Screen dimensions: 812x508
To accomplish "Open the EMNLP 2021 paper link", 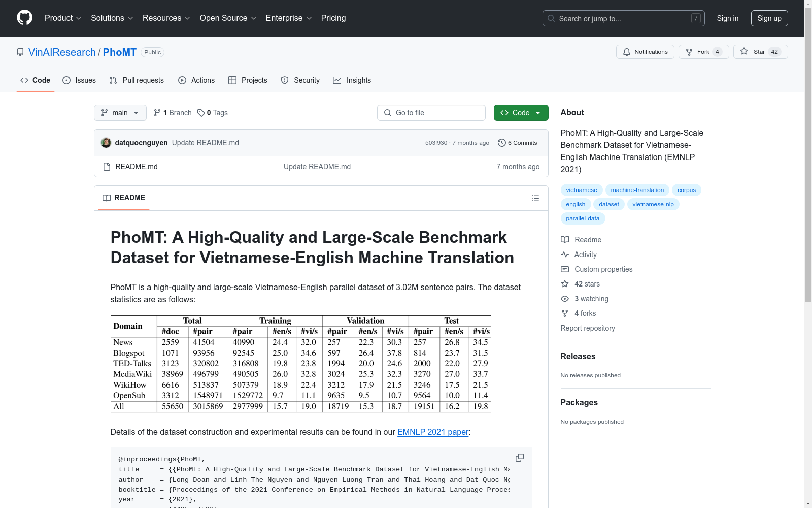I will (x=433, y=432).
